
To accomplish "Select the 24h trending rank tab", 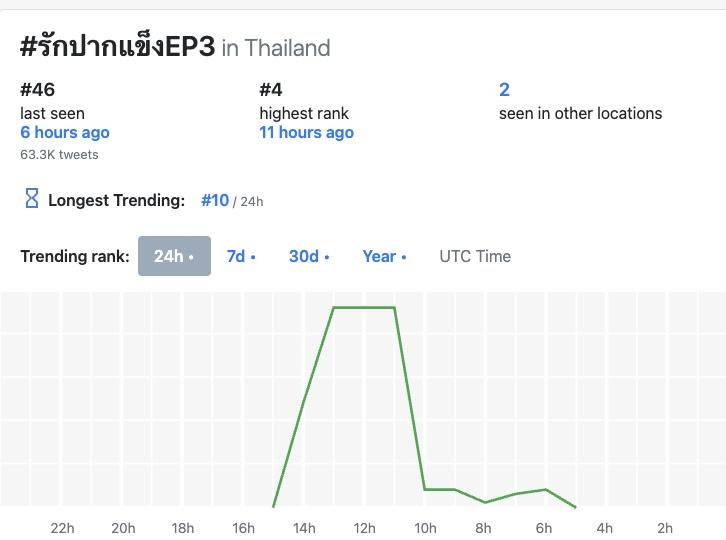I will pyautogui.click(x=175, y=256).
